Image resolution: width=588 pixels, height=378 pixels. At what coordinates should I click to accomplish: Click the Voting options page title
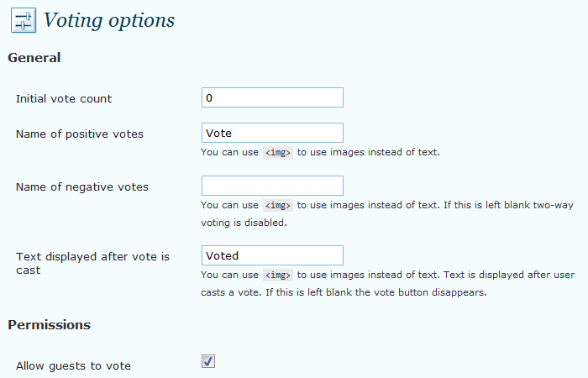pos(109,20)
